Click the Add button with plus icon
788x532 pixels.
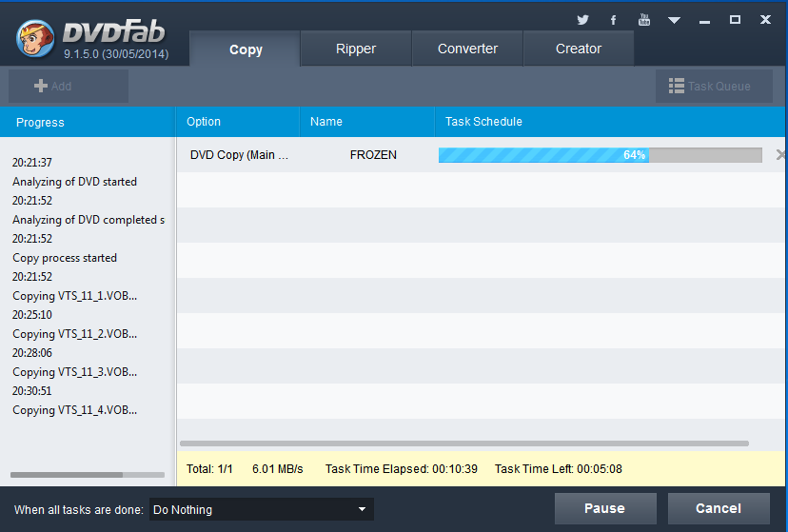pyautogui.click(x=69, y=86)
